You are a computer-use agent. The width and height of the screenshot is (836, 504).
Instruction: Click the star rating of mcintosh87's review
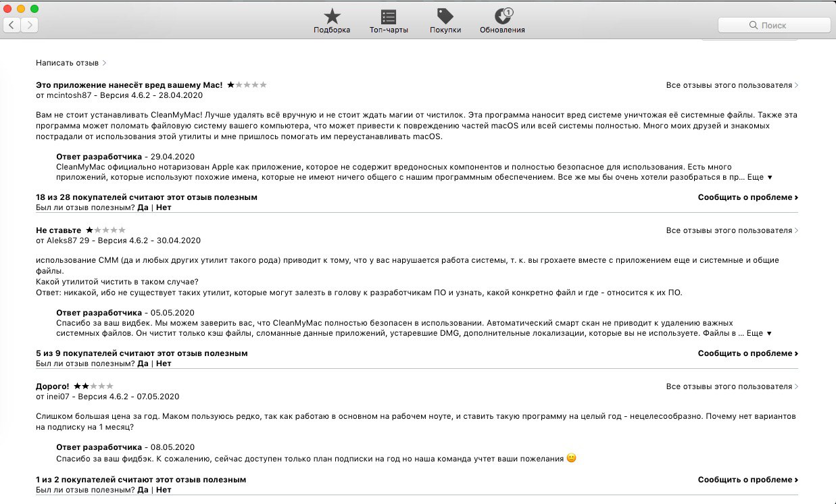coord(247,84)
